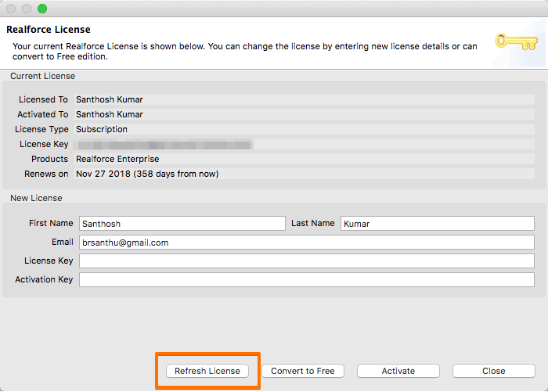The image size is (548, 392).
Task: Activate the new license
Action: [x=398, y=371]
